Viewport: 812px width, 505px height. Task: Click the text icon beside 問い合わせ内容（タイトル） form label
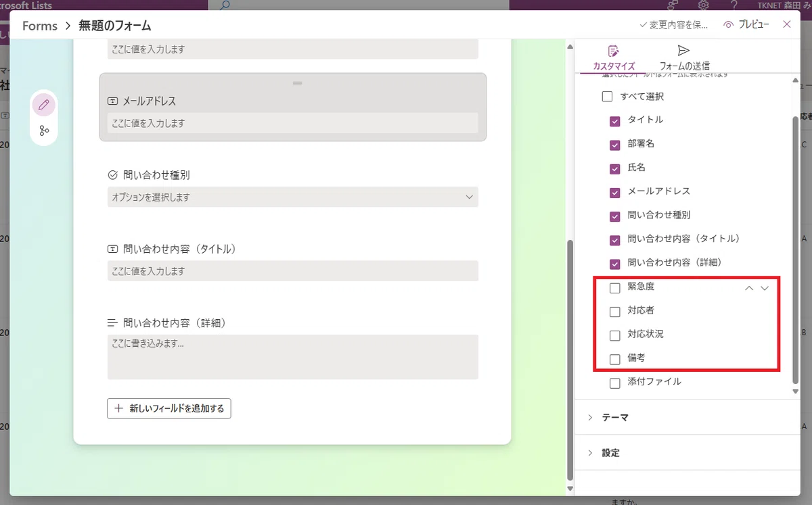(113, 249)
